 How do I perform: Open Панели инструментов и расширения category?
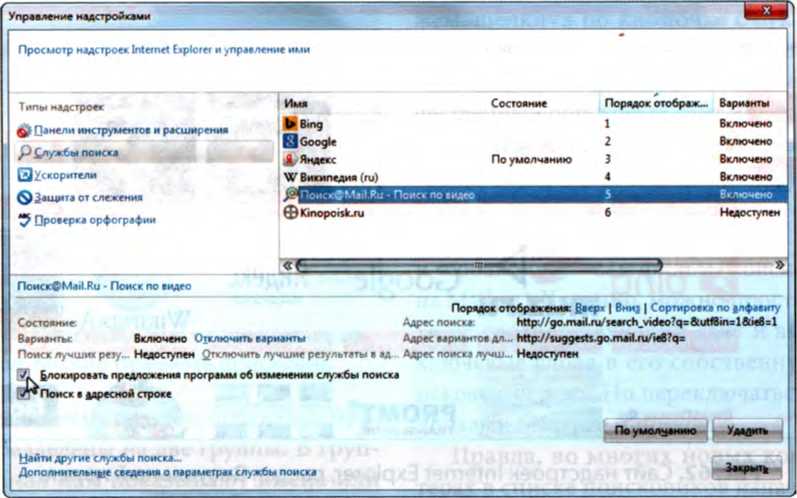[x=130, y=130]
